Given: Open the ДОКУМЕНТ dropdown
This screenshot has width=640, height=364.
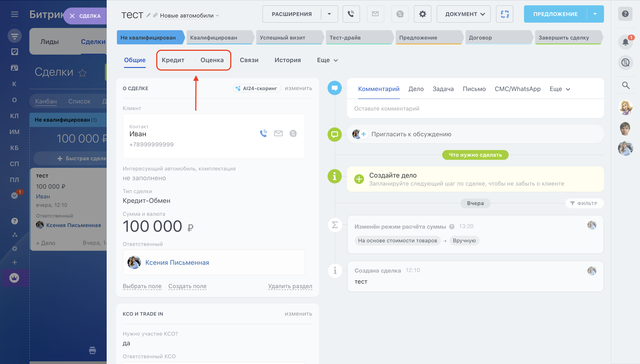Looking at the screenshot, I should pos(463,14).
